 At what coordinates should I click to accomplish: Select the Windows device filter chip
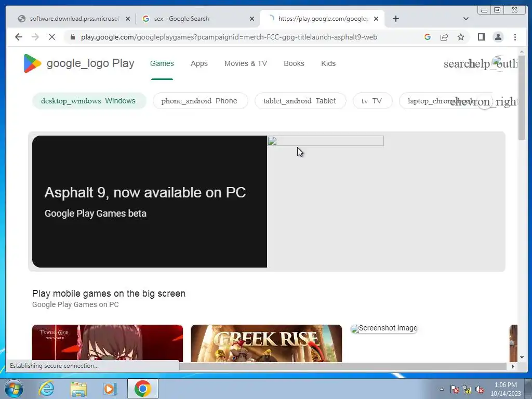point(89,101)
